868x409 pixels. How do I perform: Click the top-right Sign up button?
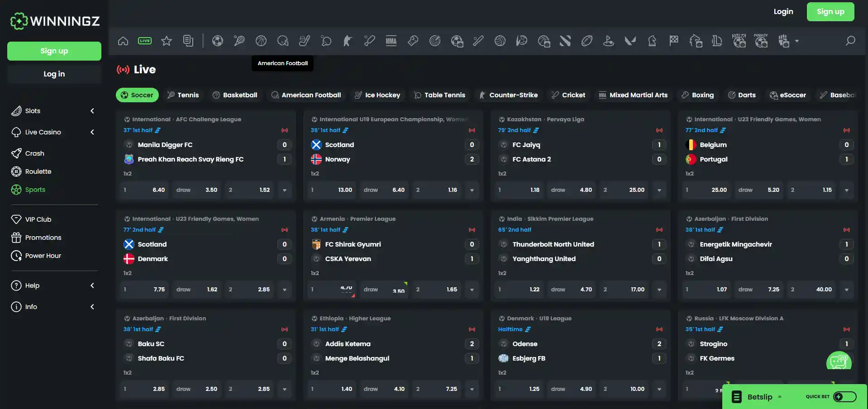tap(830, 12)
